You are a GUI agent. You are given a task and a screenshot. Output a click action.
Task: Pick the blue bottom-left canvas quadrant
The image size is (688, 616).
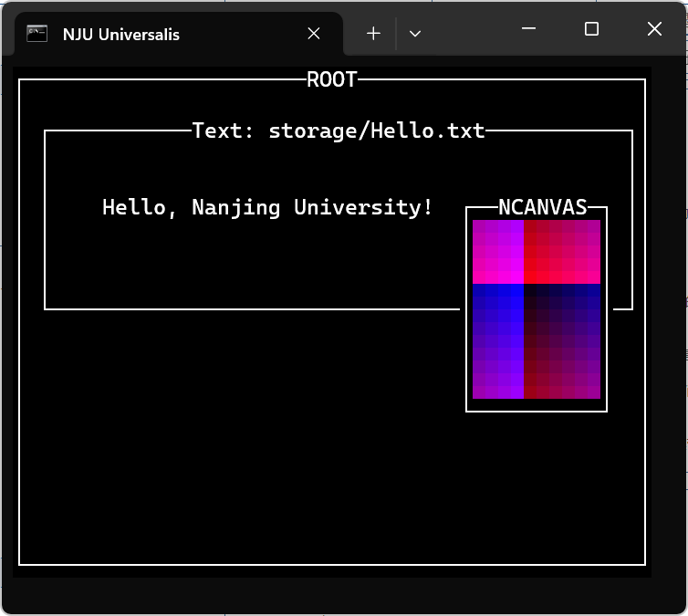tap(497, 341)
